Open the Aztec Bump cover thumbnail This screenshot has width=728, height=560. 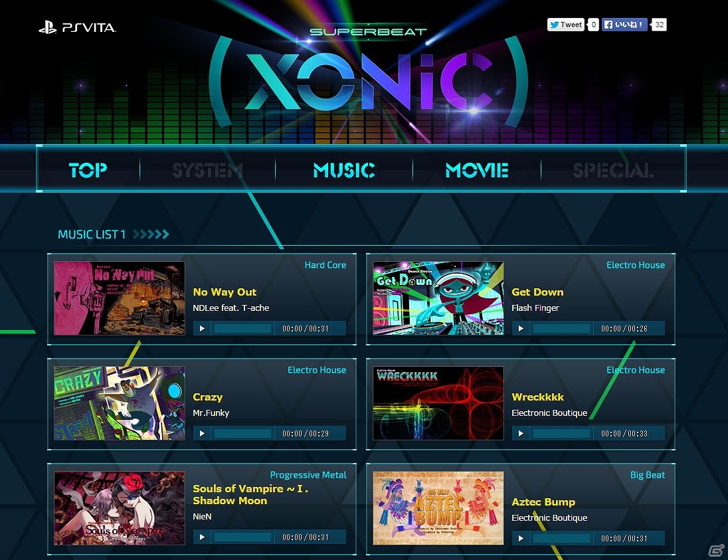pyautogui.click(x=438, y=508)
